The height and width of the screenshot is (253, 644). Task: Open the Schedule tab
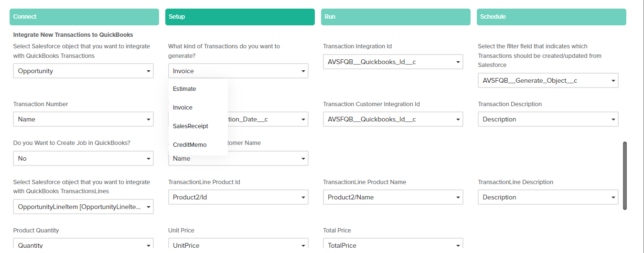click(x=551, y=17)
